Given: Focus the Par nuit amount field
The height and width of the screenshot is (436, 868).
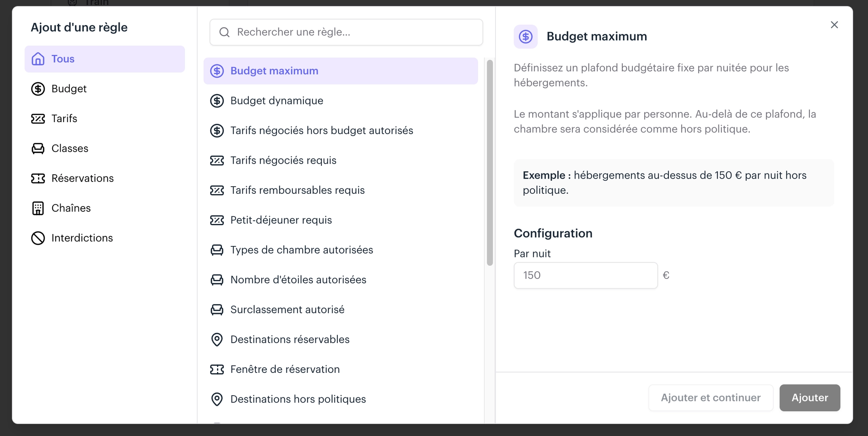Looking at the screenshot, I should [586, 275].
